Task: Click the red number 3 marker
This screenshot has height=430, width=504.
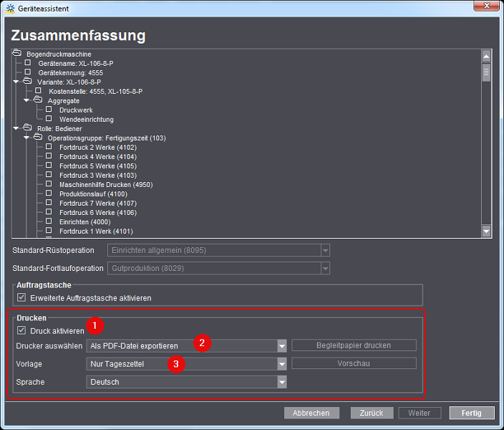Action: 176,363
